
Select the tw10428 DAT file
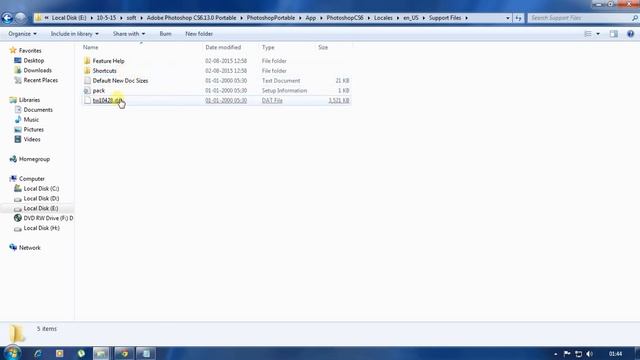coord(216,100)
